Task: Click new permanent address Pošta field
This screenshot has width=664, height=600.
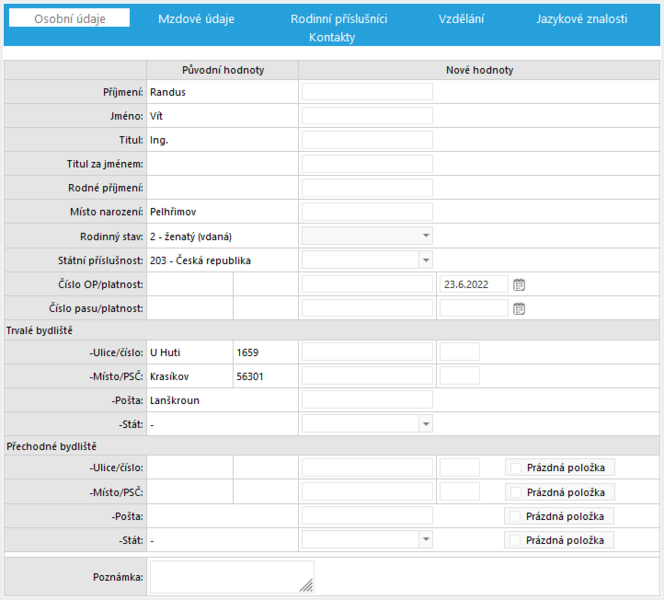Action: pyautogui.click(x=367, y=400)
